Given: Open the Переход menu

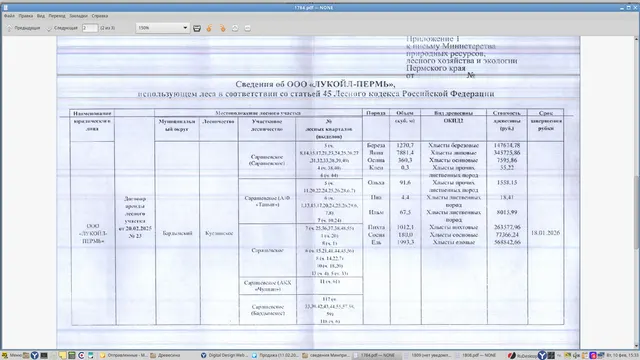Looking at the screenshot, I should point(57,16).
